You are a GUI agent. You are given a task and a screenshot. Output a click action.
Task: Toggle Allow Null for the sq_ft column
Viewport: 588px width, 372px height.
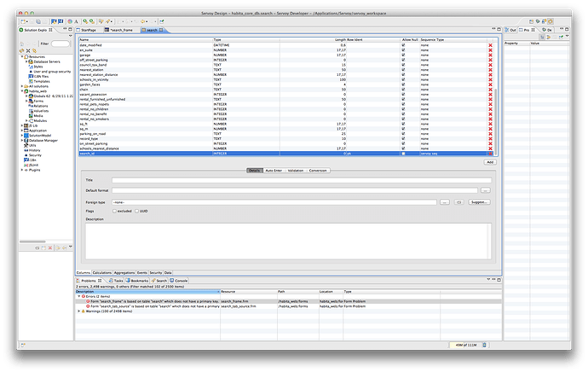pos(403,124)
